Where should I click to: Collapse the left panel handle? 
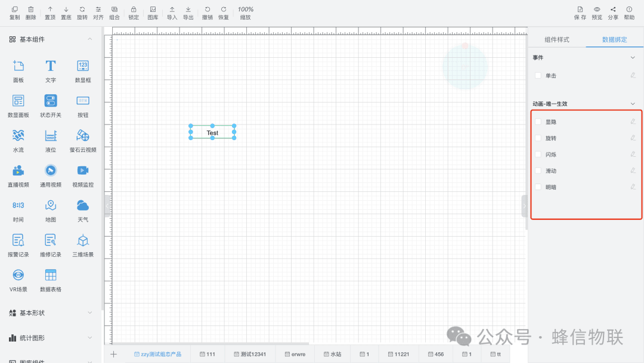[x=107, y=206]
